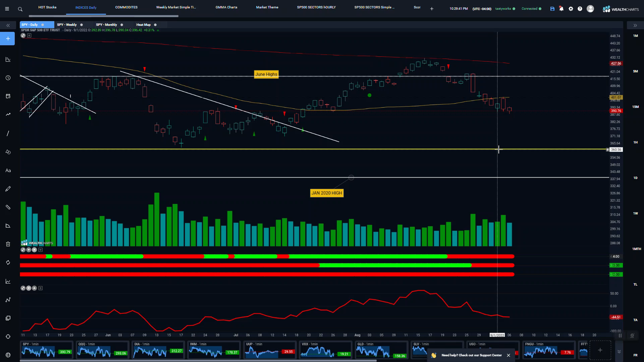Screen dimensions: 644x362
Task: Open the SP500 SECTORS hOURLY tab
Action: tap(316, 7)
